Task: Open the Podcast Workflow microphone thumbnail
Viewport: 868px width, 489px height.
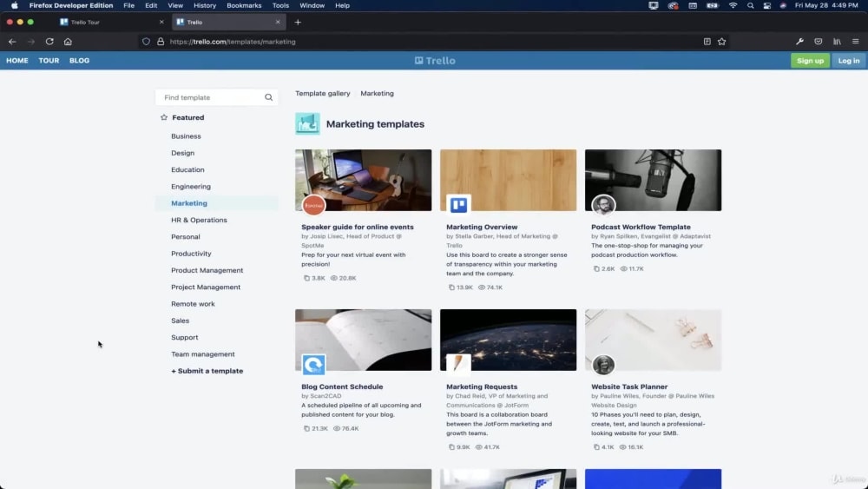Action: [x=654, y=180]
